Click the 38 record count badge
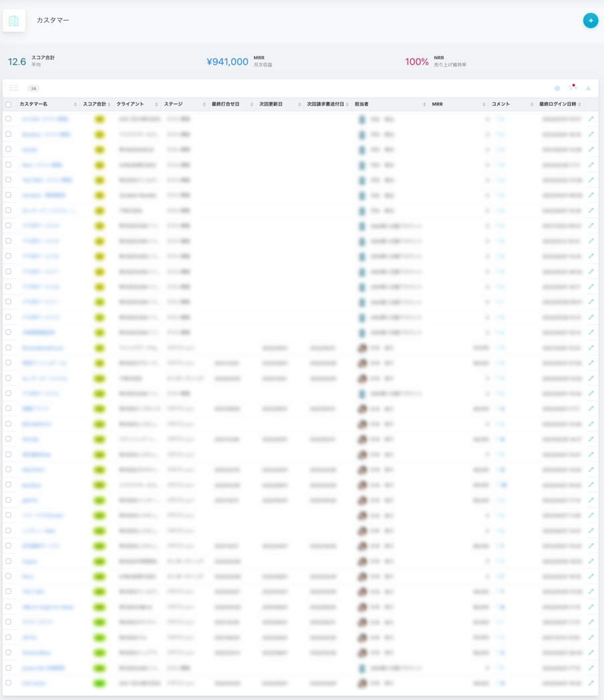 (33, 88)
